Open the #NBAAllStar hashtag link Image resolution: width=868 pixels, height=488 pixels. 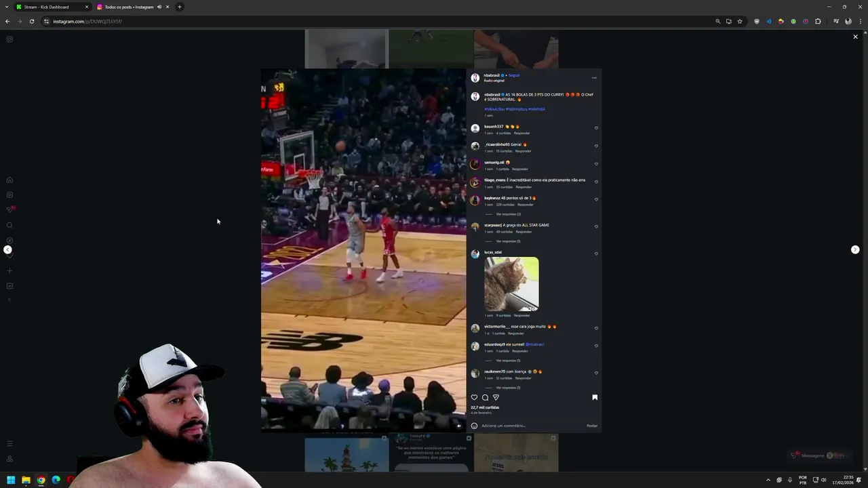click(x=494, y=109)
